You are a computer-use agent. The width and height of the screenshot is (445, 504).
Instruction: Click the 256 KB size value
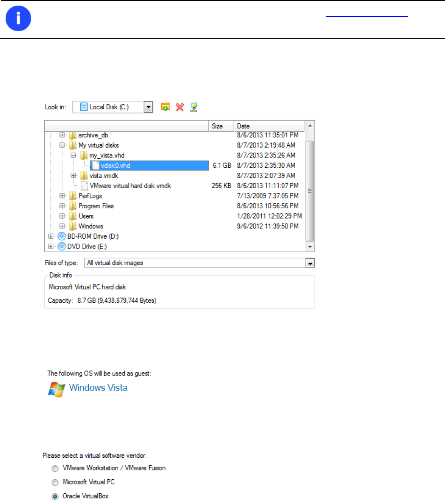(x=222, y=186)
